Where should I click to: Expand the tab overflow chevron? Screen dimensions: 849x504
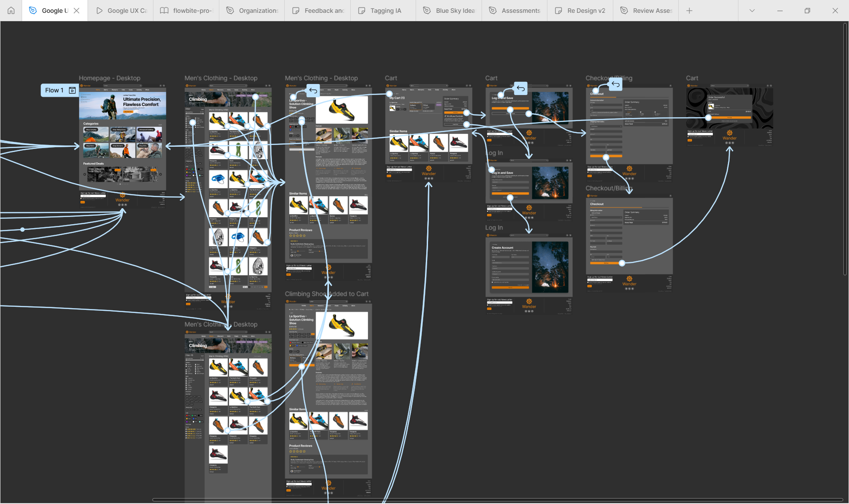pos(752,11)
